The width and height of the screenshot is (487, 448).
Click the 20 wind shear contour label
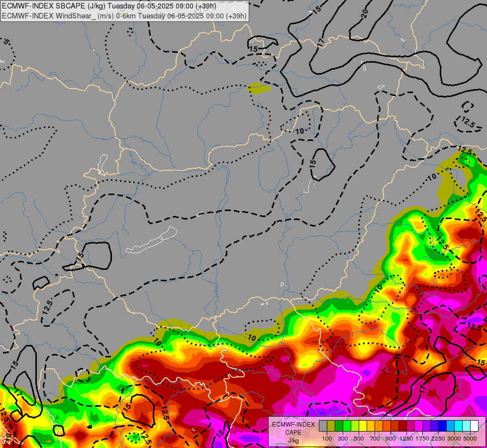365,13
